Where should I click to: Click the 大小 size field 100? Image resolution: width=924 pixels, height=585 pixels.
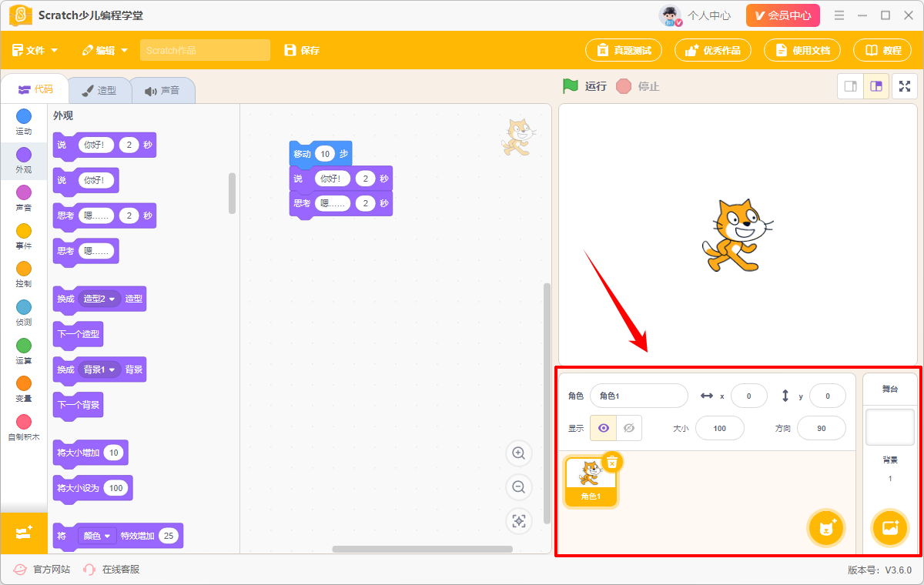[720, 428]
